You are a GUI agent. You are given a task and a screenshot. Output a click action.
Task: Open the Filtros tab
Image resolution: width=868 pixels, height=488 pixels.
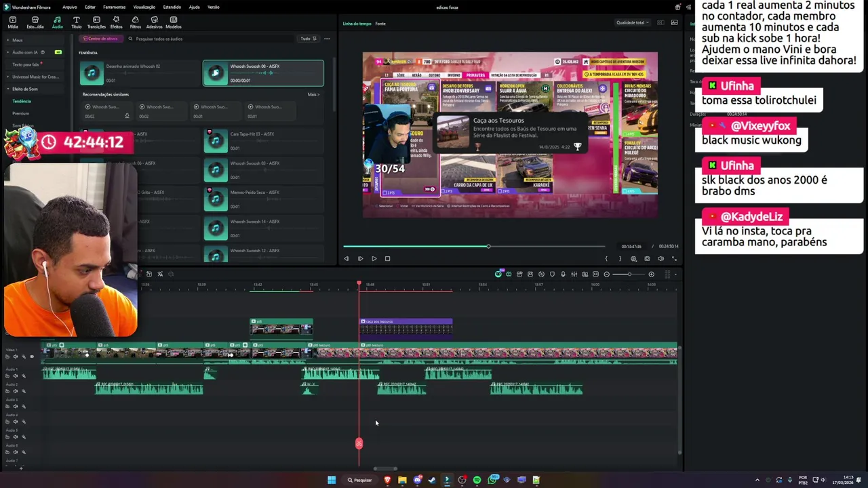coord(135,22)
